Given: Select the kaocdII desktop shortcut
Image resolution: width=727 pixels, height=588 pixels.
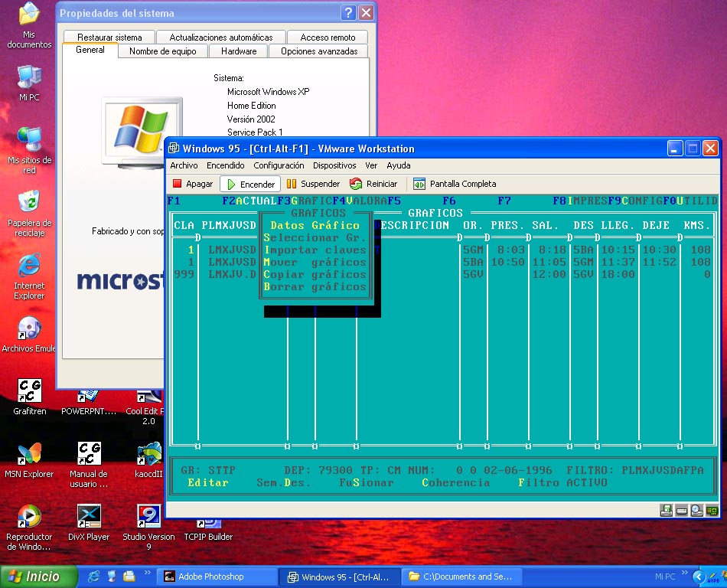Looking at the screenshot, I should click(148, 460).
